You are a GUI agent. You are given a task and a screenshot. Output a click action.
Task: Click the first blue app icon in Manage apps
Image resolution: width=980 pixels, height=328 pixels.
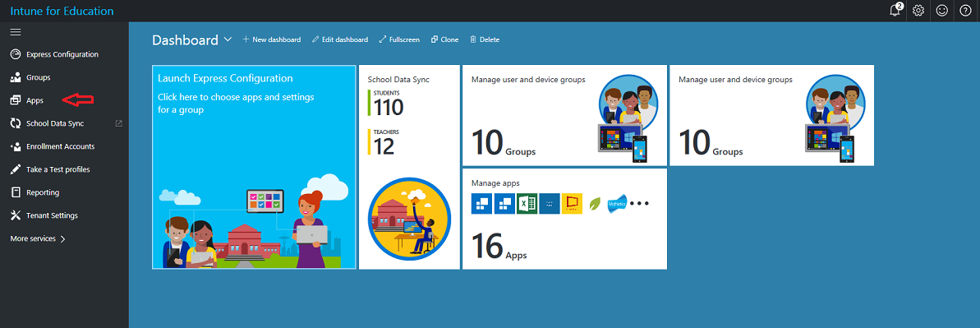pos(481,203)
